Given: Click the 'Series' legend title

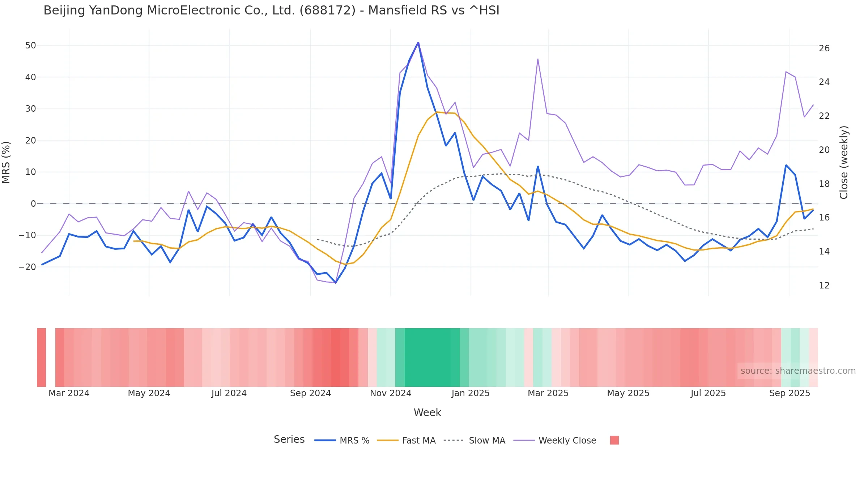Looking at the screenshot, I should pos(289,439).
